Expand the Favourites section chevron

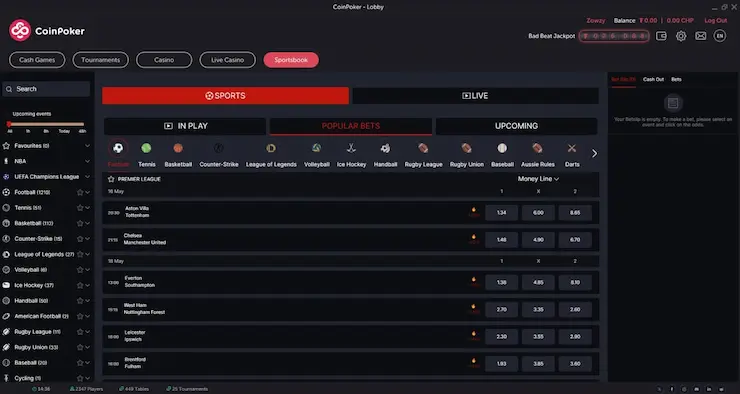[87, 146]
